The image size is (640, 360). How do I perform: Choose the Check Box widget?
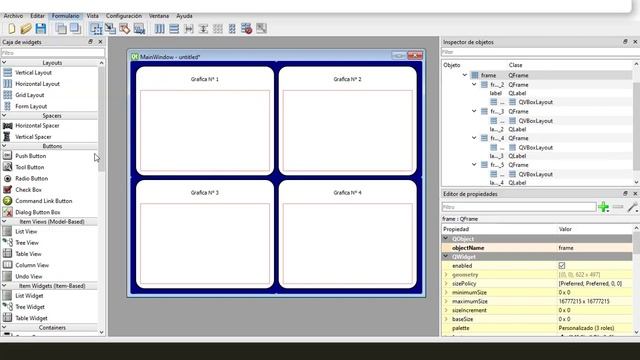[28, 190]
